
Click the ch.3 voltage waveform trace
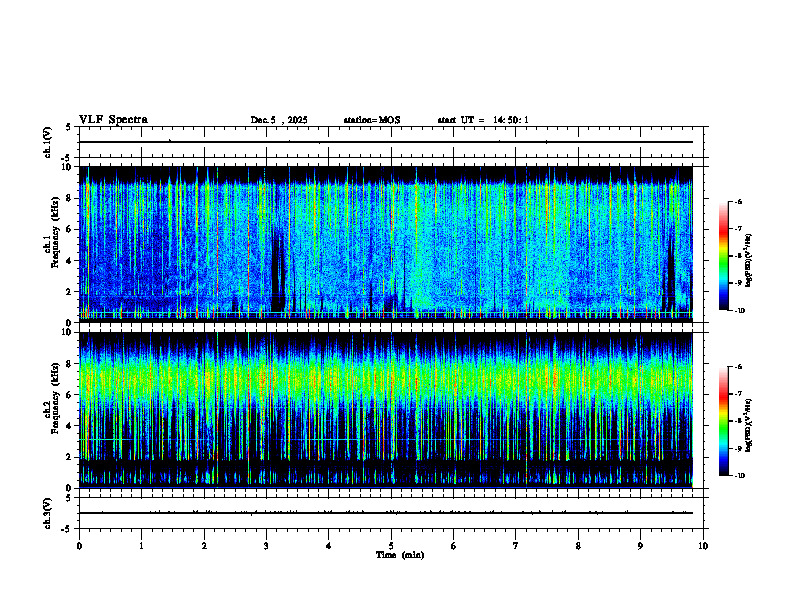coord(386,513)
